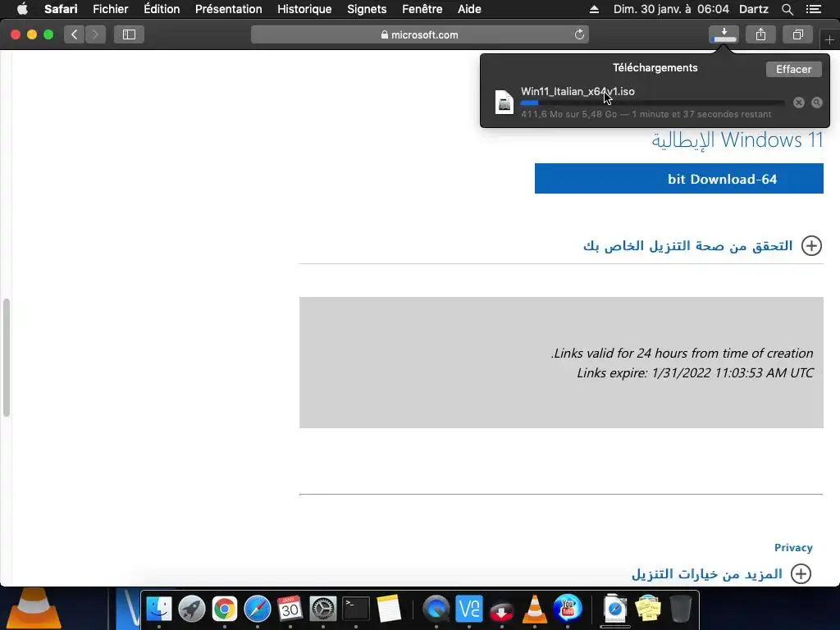Click the ISO file icon in downloads
The width and height of the screenshot is (840, 630).
(x=504, y=102)
